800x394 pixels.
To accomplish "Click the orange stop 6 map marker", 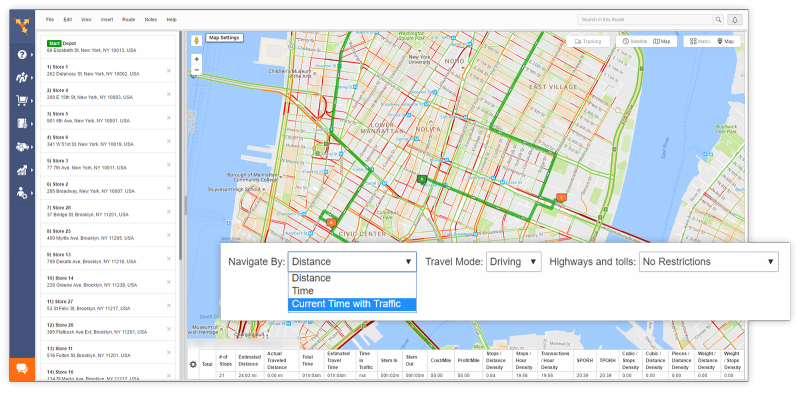I will coord(331,222).
